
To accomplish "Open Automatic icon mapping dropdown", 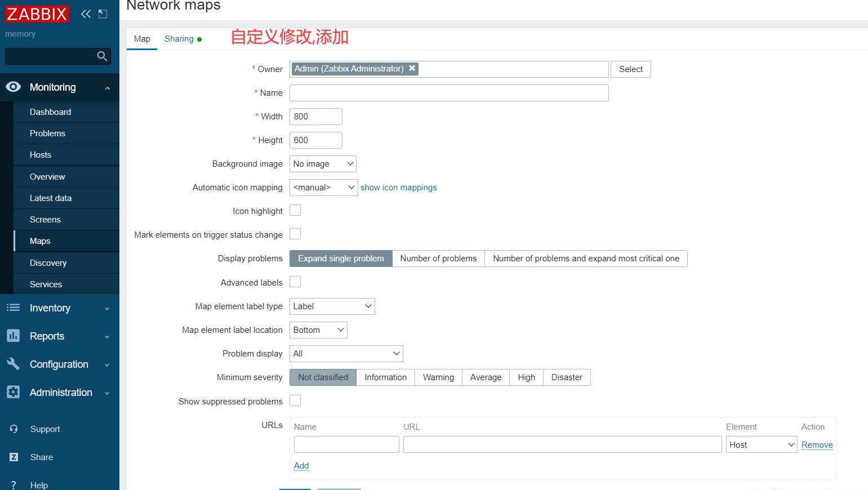I will pyautogui.click(x=323, y=188).
